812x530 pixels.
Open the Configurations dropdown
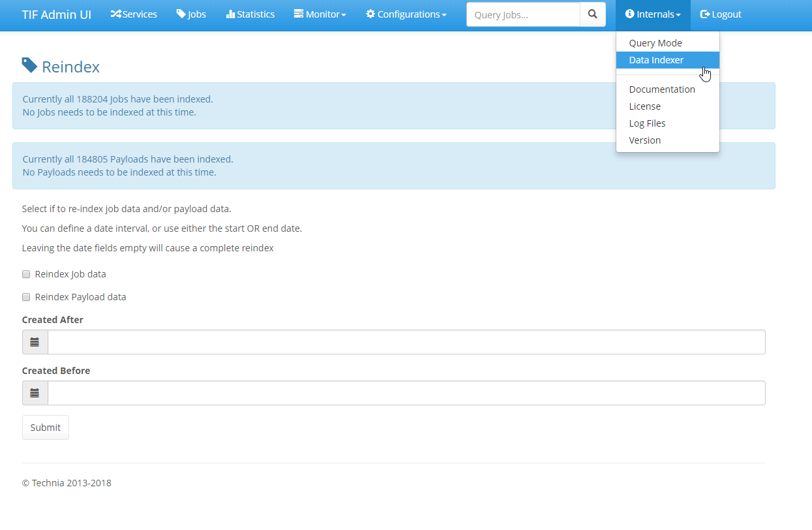tap(406, 14)
